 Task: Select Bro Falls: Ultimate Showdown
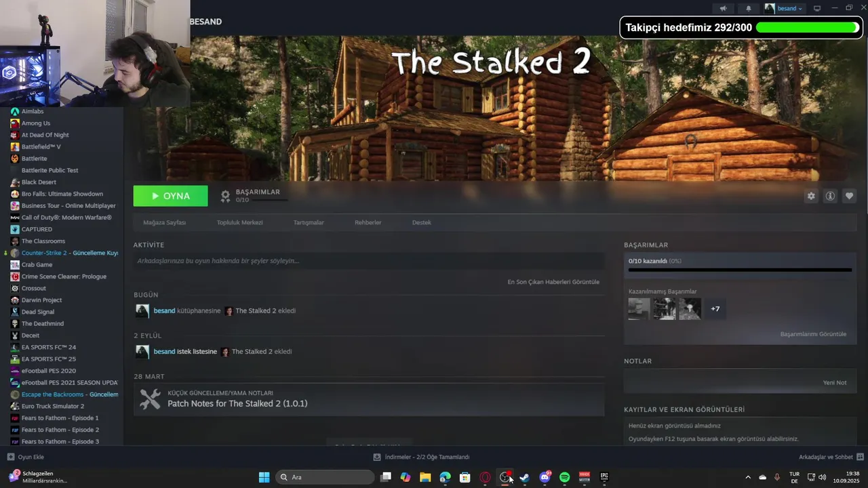(x=62, y=194)
